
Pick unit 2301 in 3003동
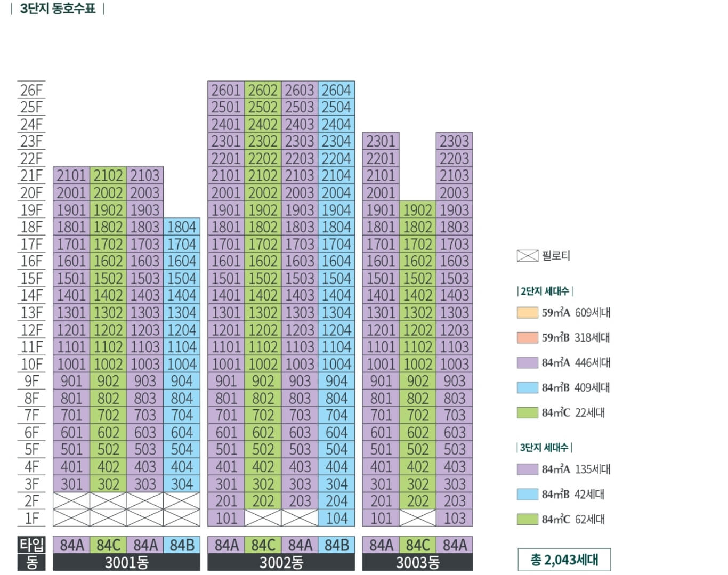[381, 141]
